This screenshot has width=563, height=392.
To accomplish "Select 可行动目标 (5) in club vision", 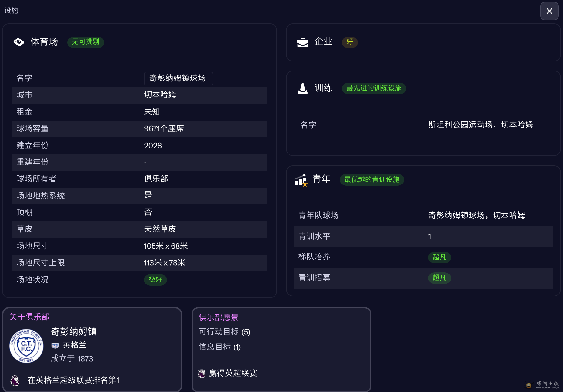I will pos(224,332).
